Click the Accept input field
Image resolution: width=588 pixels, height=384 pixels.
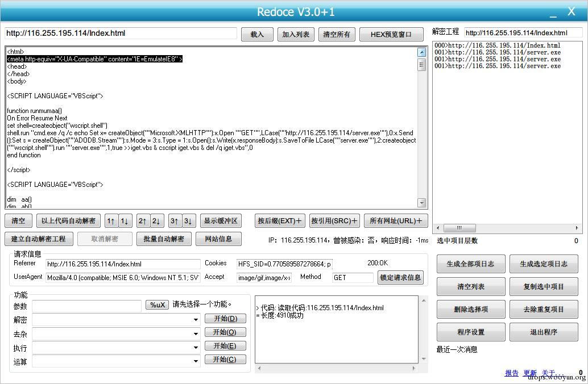point(264,278)
